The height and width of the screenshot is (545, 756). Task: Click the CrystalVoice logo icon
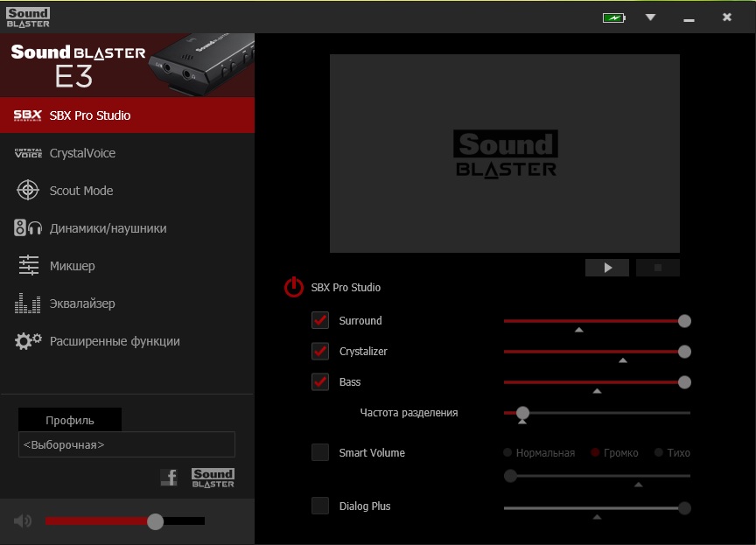[28, 153]
